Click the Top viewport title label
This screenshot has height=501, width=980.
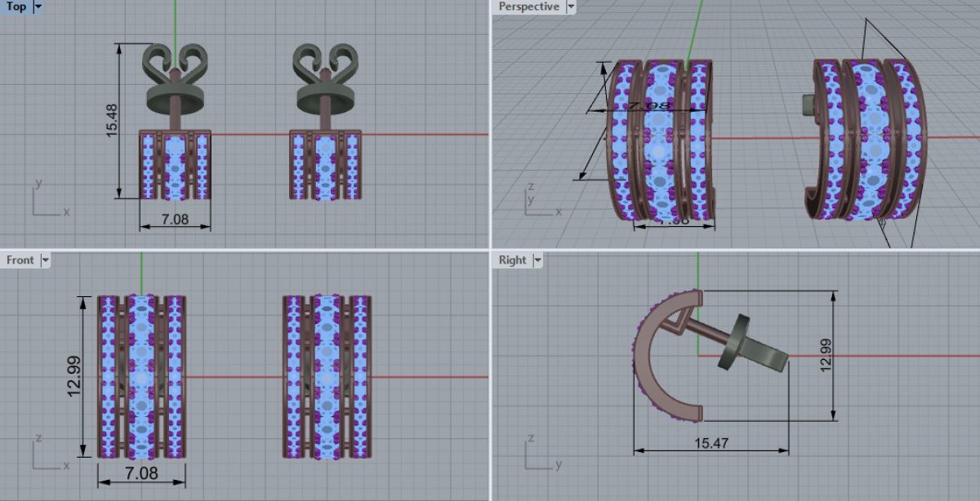coord(16,7)
